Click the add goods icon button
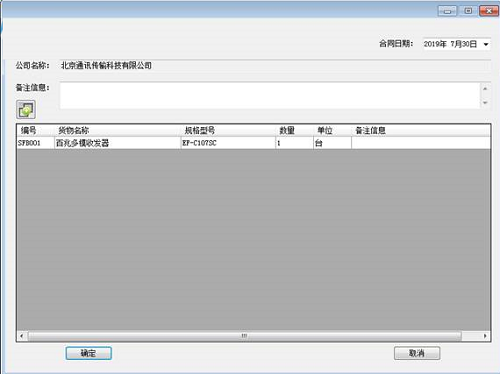500x374 pixels. tap(26, 109)
